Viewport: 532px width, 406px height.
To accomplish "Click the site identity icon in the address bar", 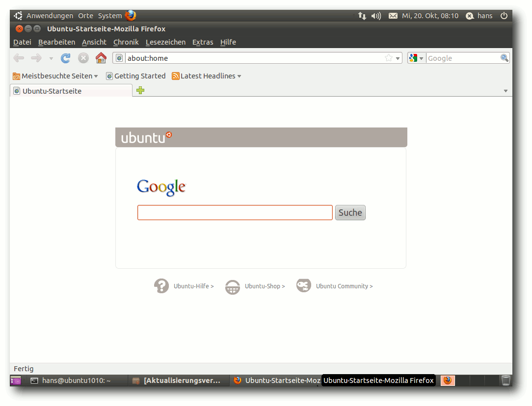I will [119, 58].
